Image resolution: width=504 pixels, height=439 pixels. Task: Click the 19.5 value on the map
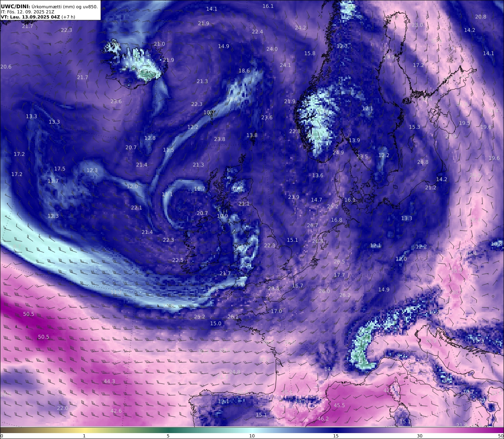[x=465, y=123]
